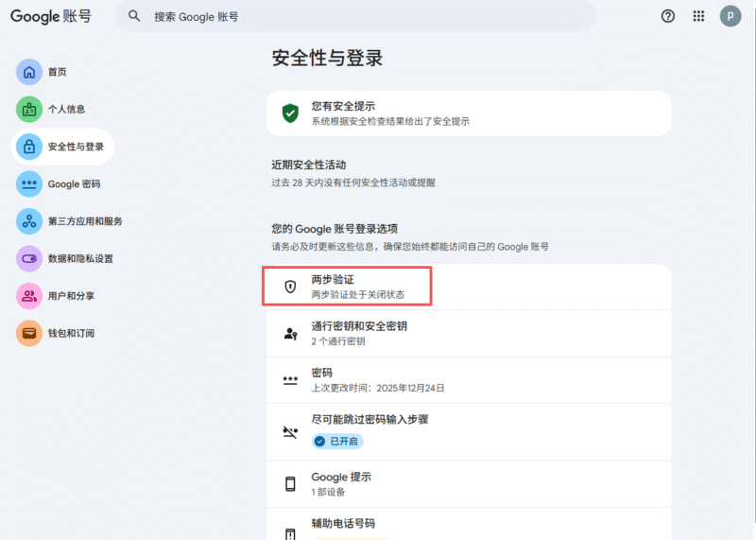Click text 两步验证处于关闭状态
The height and width of the screenshot is (540, 756).
pos(358,294)
